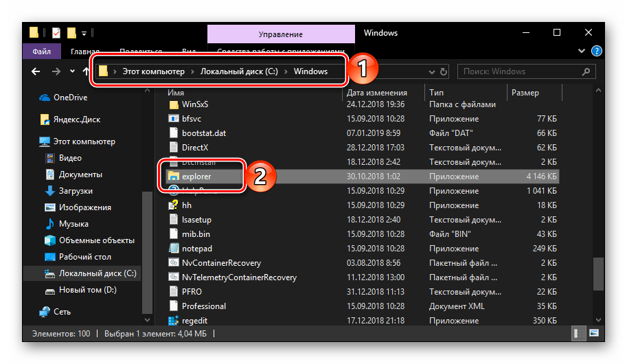Click Локальный диск (C:) in address breadcrumb
Viewport: 627px width, 364px height.
(239, 71)
